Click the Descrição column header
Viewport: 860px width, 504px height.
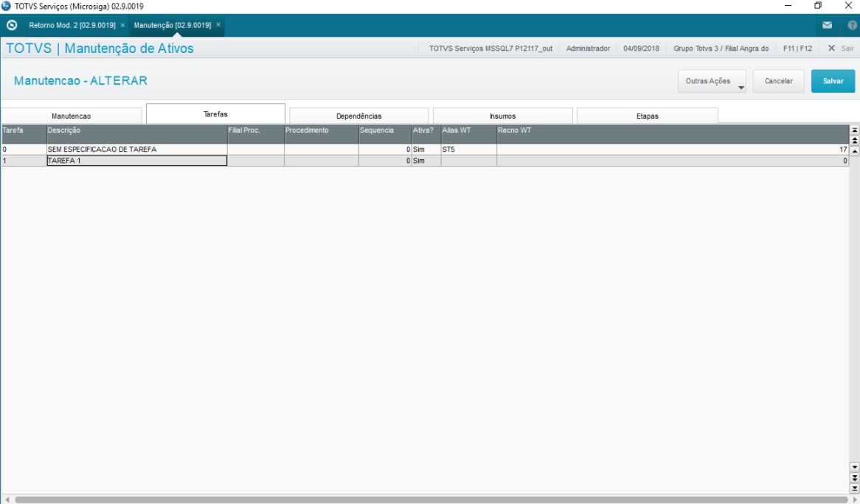[x=136, y=134]
